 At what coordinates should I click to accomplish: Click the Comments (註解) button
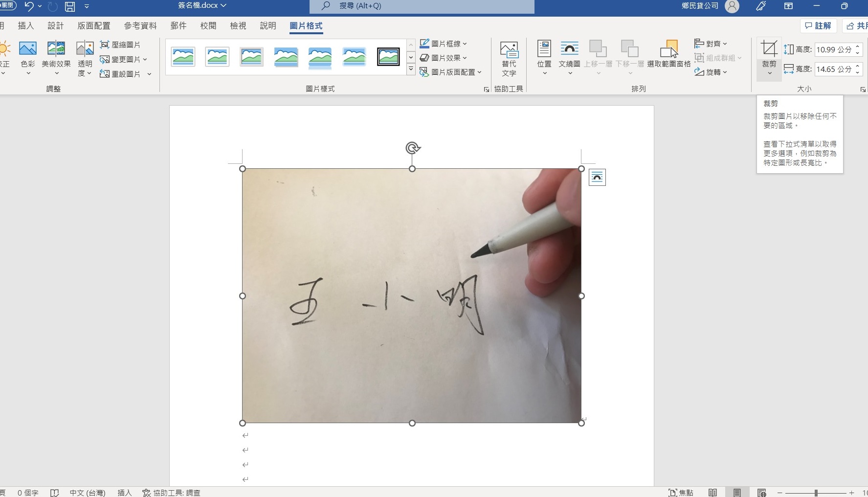point(818,26)
